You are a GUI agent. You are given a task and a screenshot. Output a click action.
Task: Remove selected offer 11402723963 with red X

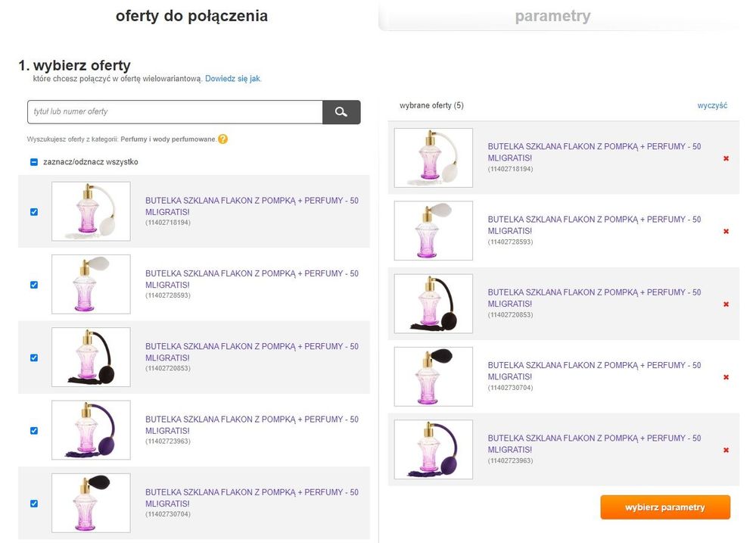pos(726,450)
